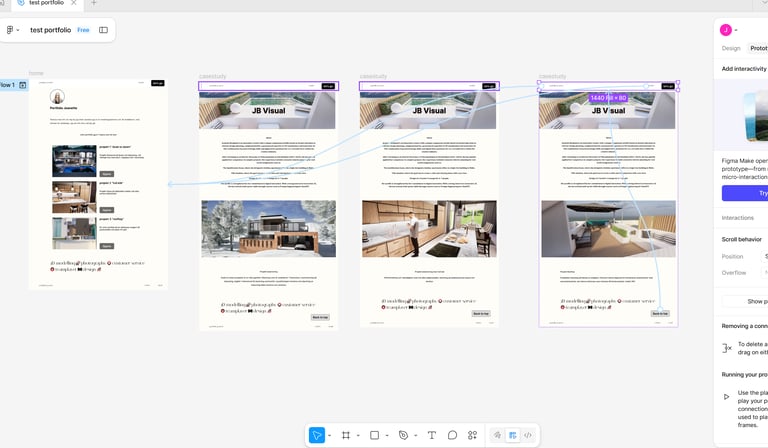Image resolution: width=768 pixels, height=448 pixels.
Task: Click the user avatar in right panel
Action: pos(725,30)
